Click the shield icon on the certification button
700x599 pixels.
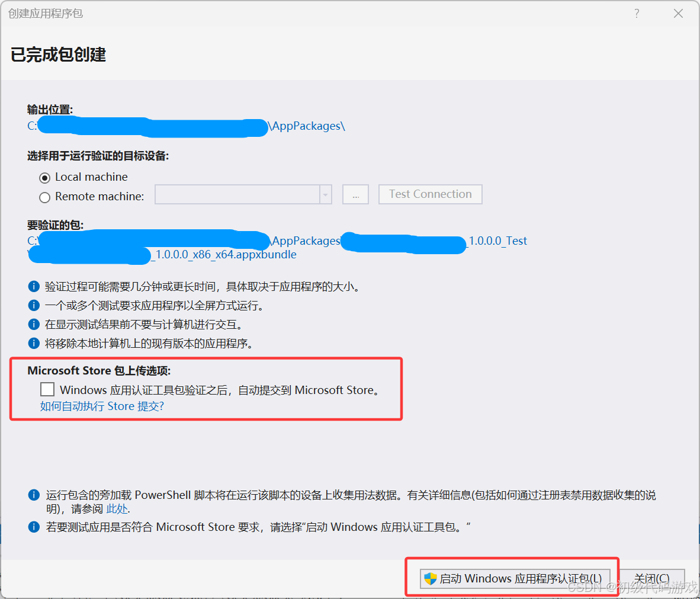[x=431, y=579]
